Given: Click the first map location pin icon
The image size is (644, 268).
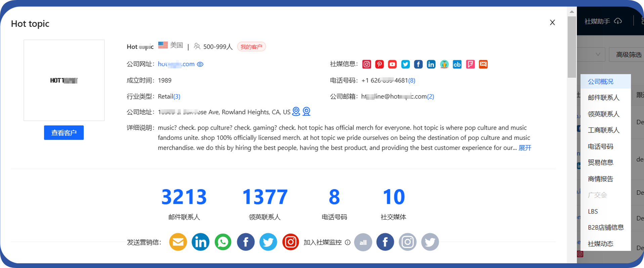Looking at the screenshot, I should point(296,111).
